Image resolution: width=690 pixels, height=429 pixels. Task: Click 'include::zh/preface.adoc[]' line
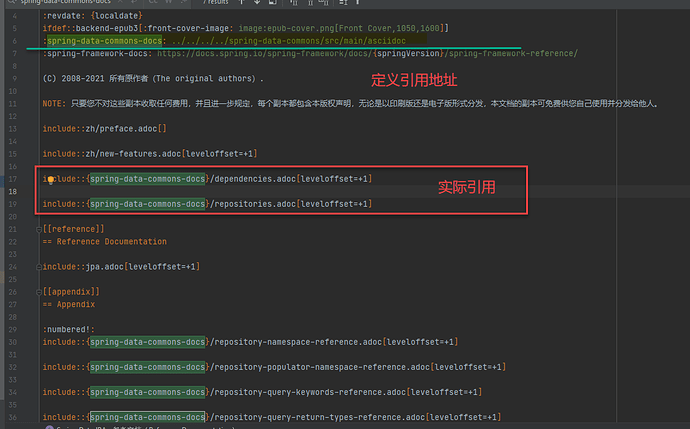(x=105, y=128)
